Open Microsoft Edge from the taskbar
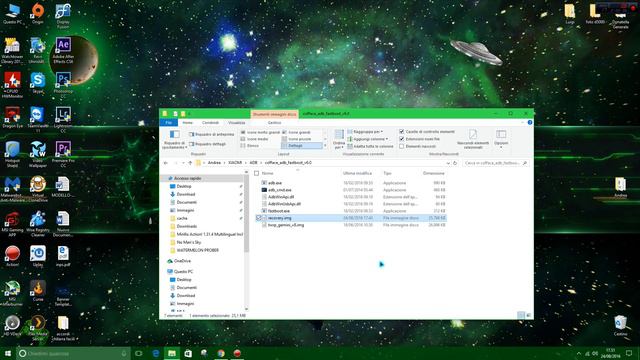This screenshot has height=360, width=640. pyautogui.click(x=156, y=353)
